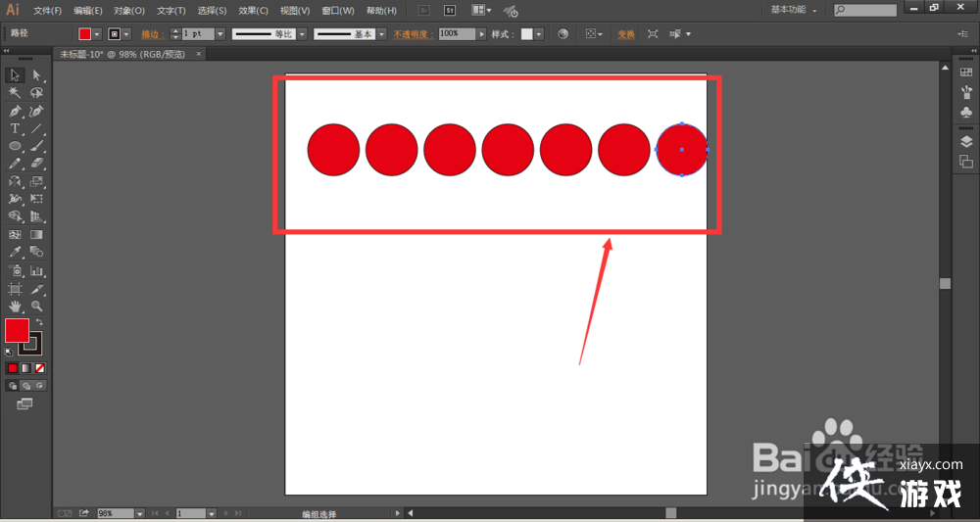The height and width of the screenshot is (522, 980).
Task: Open the arrange documents dropdown
Action: [x=481, y=11]
